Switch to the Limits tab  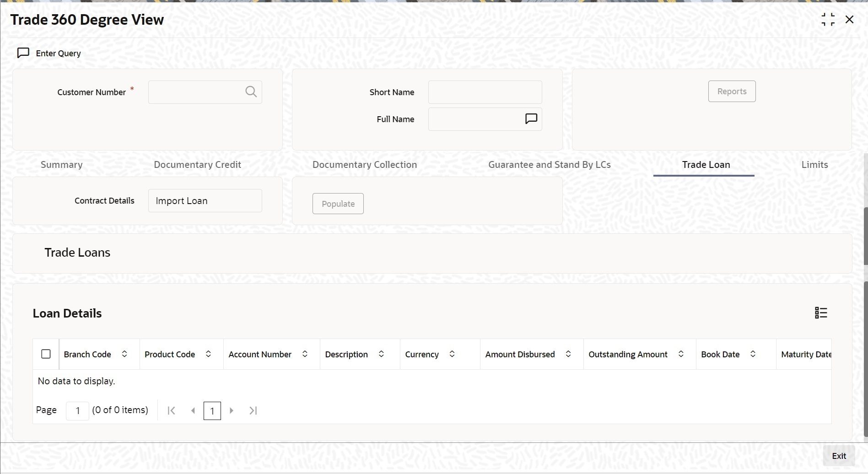(x=814, y=165)
